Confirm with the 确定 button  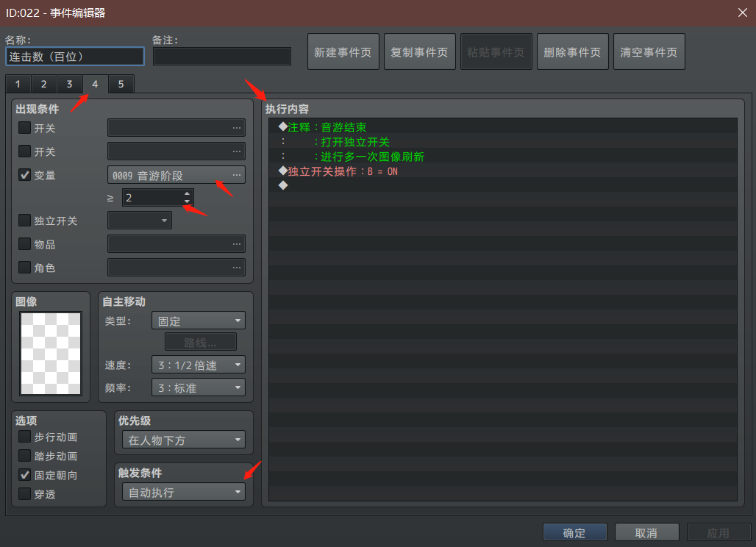[574, 532]
